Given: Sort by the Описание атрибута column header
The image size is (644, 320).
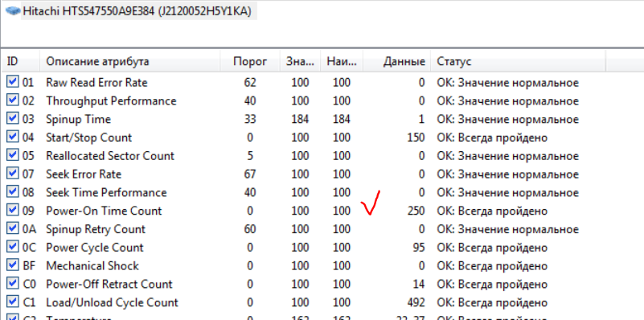Looking at the screenshot, I should click(129, 62).
